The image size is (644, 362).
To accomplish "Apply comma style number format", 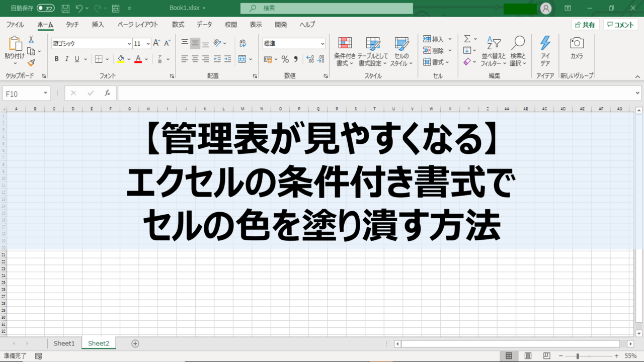I will click(x=296, y=59).
